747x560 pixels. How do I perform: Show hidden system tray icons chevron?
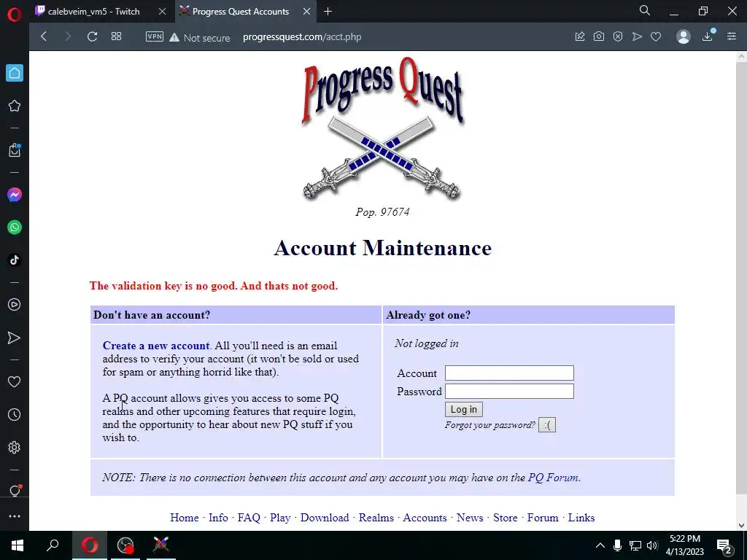point(600,545)
